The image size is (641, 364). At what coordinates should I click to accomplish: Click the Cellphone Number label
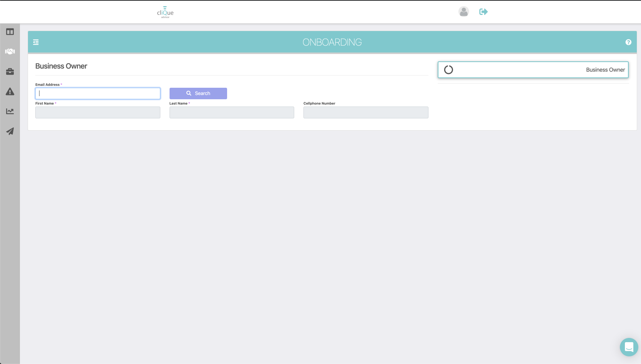(x=319, y=103)
